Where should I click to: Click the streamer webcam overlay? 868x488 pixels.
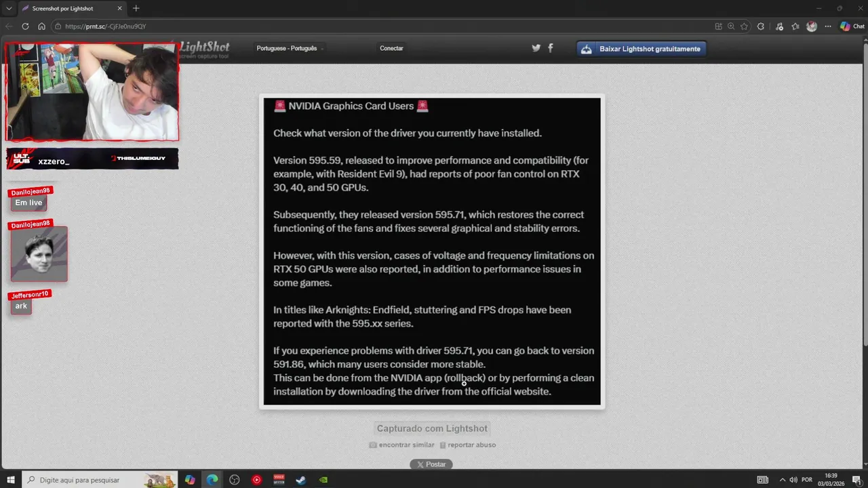92,92
